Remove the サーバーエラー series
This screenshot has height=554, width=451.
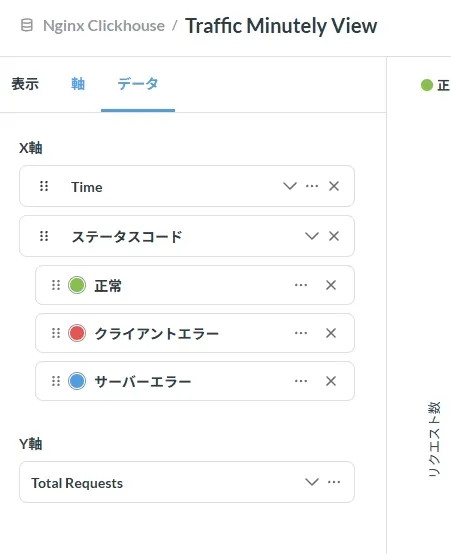pos(331,381)
